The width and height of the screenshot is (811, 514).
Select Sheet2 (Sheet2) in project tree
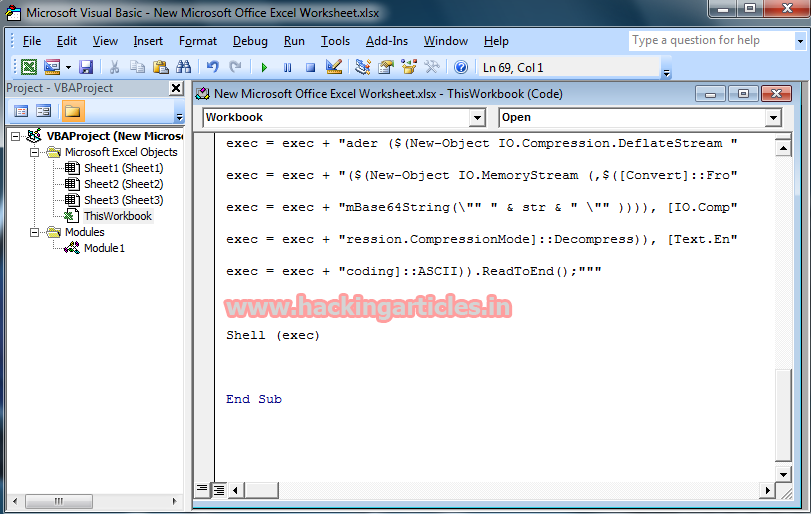pos(124,184)
